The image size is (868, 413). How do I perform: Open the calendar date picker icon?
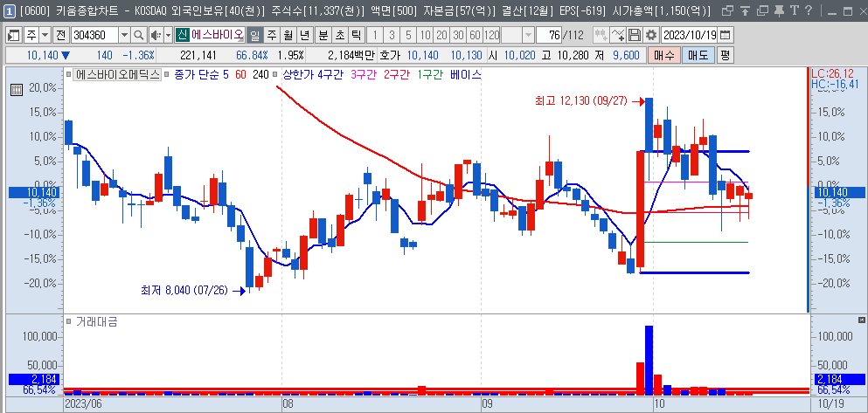[x=724, y=36]
